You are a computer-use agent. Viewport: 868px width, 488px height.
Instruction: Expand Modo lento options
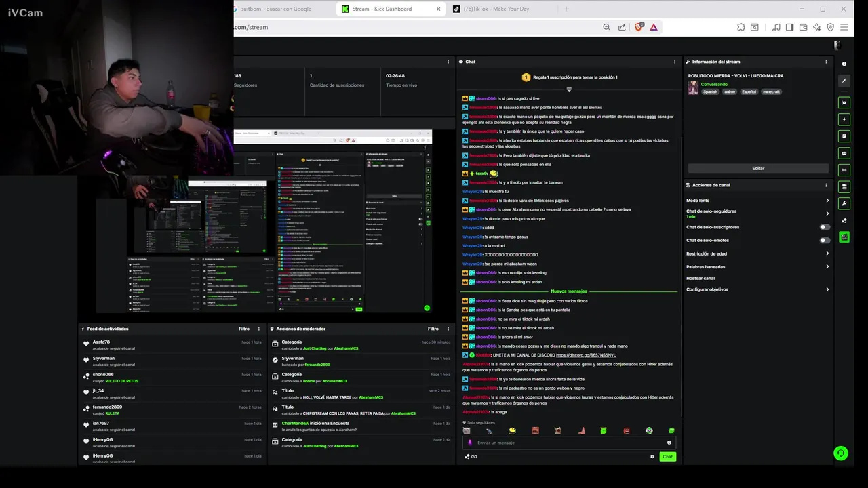click(x=827, y=201)
